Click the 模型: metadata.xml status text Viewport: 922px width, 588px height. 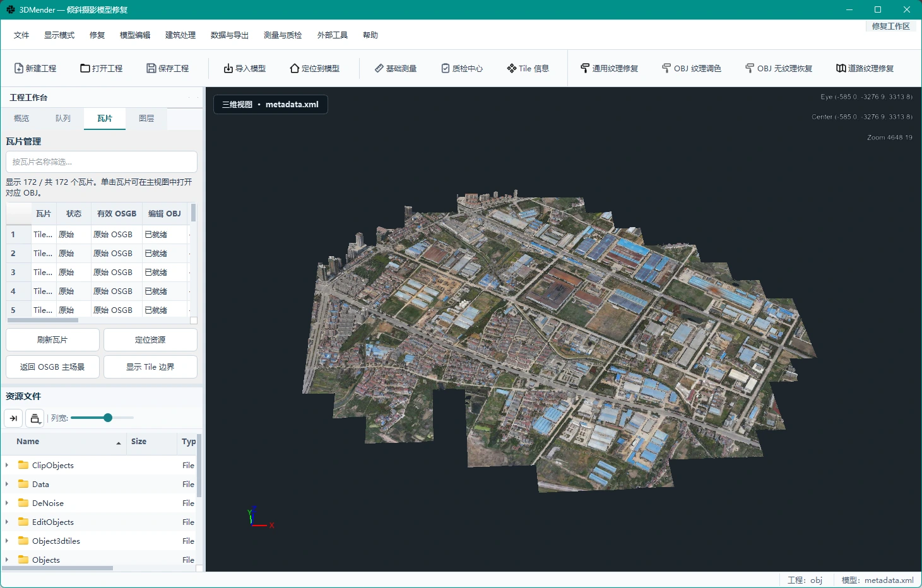pos(877,580)
